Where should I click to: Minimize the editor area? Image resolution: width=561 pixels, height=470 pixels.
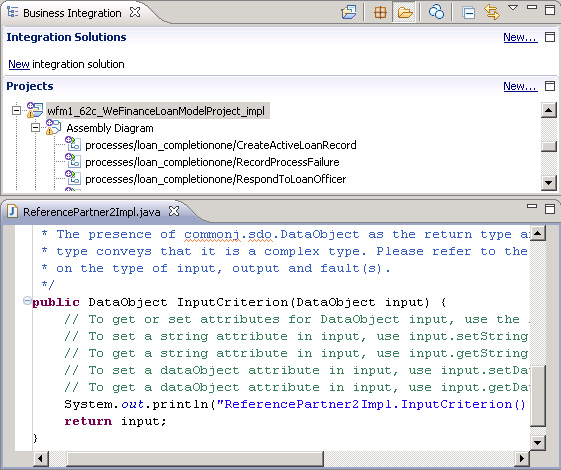(x=532, y=206)
